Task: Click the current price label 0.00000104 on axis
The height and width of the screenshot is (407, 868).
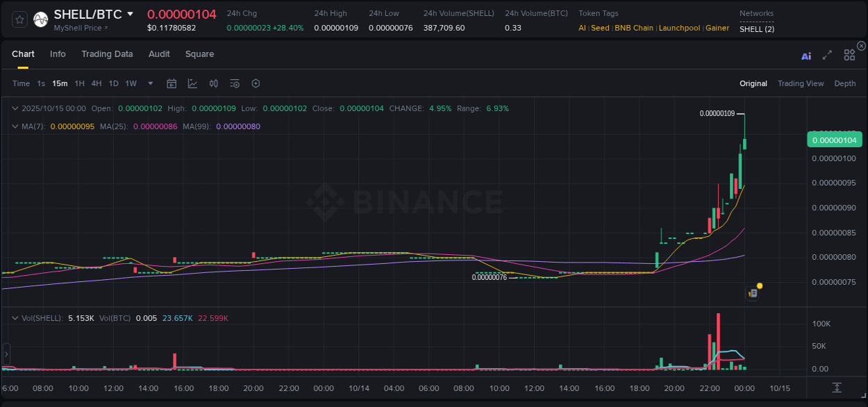Action: click(x=833, y=140)
